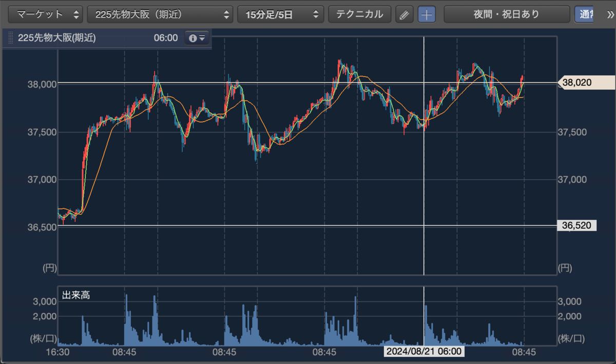Click the テクニカル button
This screenshot has height=364, width=616.
(x=359, y=14)
